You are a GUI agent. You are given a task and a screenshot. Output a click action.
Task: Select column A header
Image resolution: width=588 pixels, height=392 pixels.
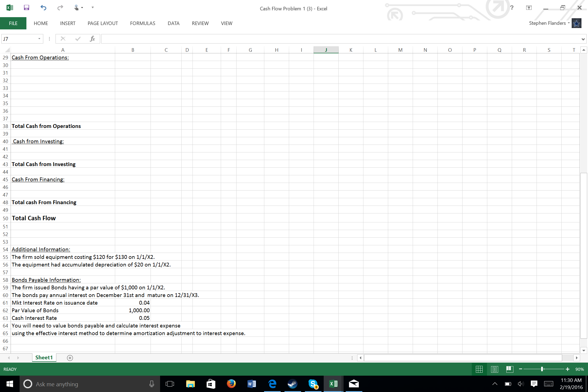coord(63,50)
